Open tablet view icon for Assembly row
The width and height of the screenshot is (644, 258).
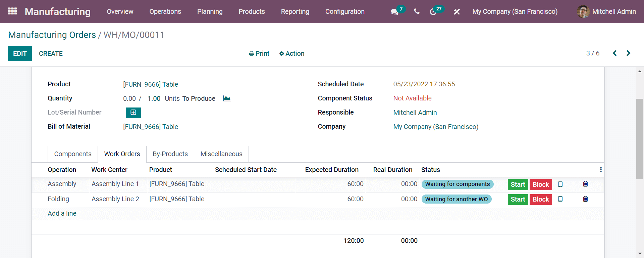pos(560,184)
